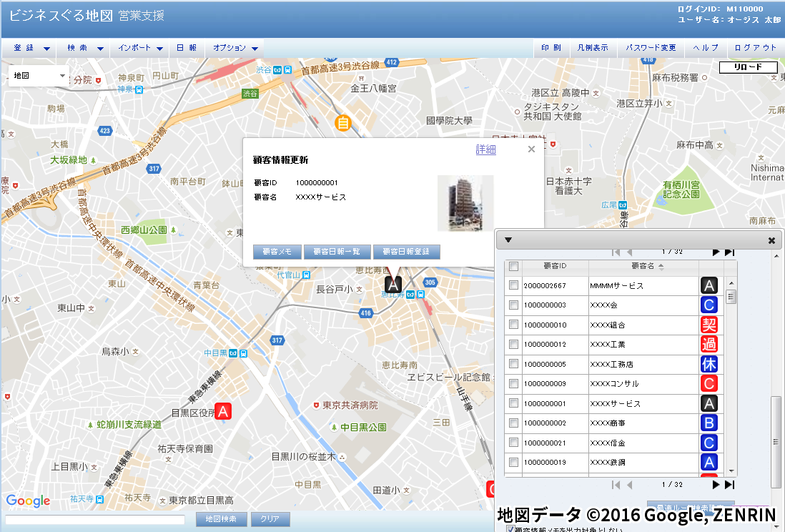This screenshot has height=532, width=785.
Task: Jump to first page in the lower list pager
Action: pyautogui.click(x=616, y=484)
